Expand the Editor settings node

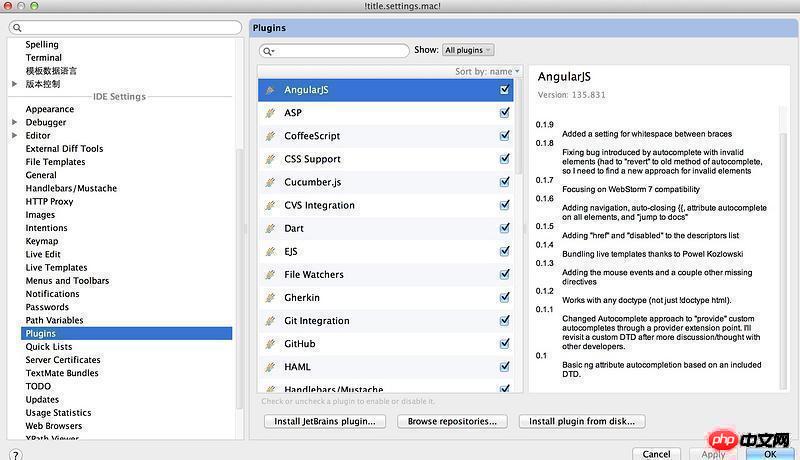point(15,136)
